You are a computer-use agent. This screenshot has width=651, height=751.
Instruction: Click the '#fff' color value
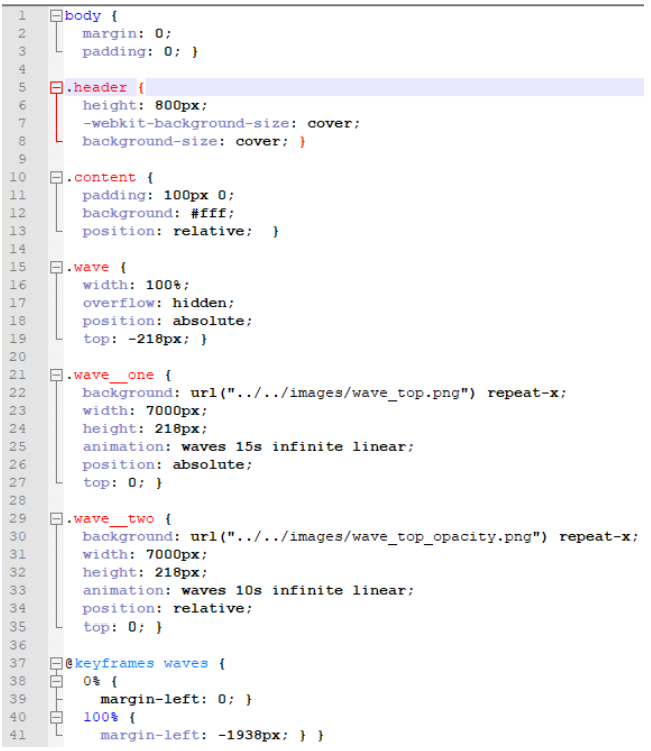209,213
